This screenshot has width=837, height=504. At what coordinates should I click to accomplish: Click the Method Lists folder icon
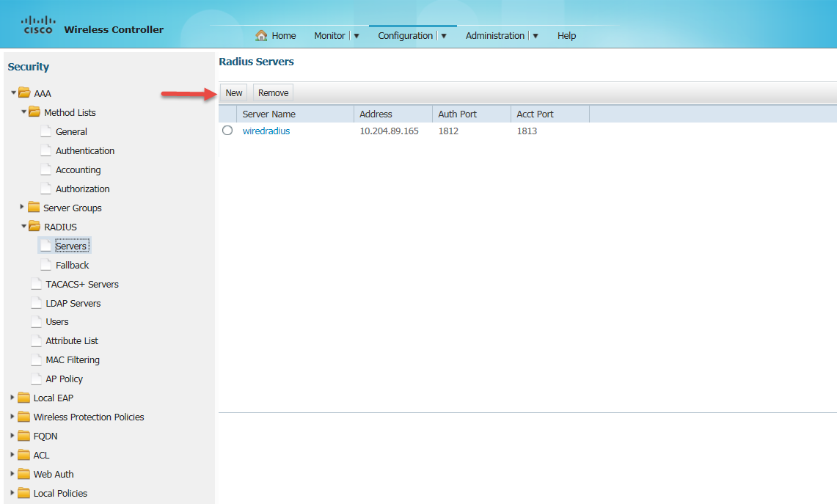(34, 112)
